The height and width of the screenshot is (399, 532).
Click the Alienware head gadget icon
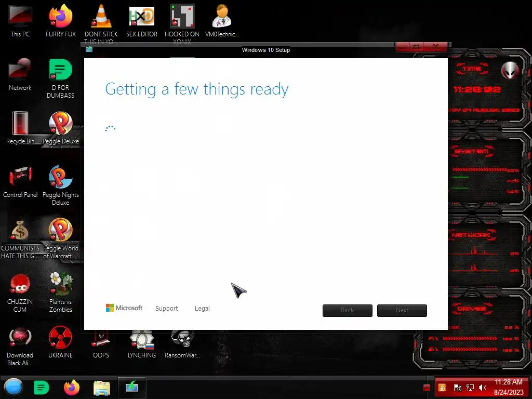[x=510, y=71]
